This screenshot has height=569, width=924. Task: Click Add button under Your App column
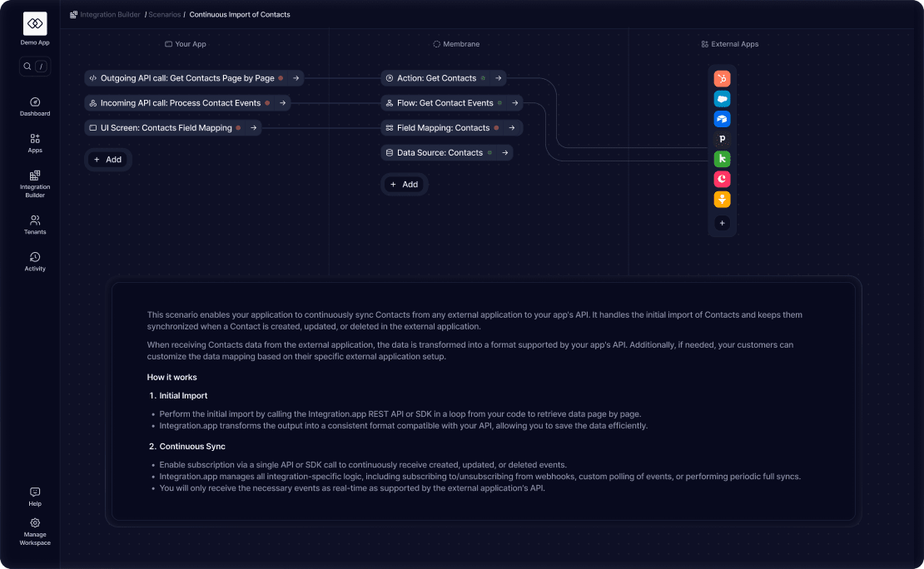click(108, 160)
